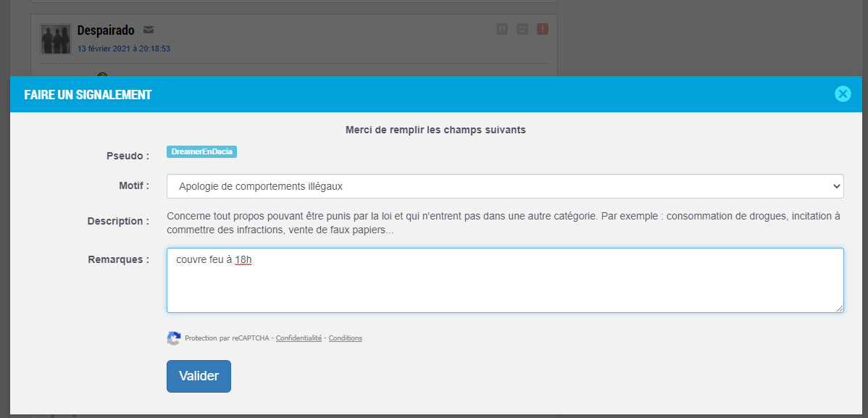The image size is (868, 418).
Task: Click the Valider button
Action: pyautogui.click(x=199, y=377)
